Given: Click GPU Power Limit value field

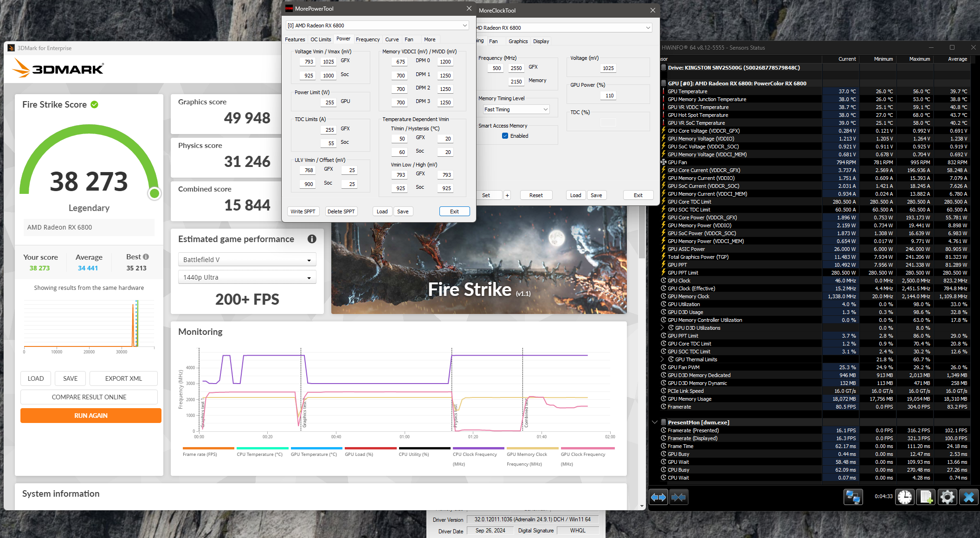Looking at the screenshot, I should pyautogui.click(x=329, y=102).
